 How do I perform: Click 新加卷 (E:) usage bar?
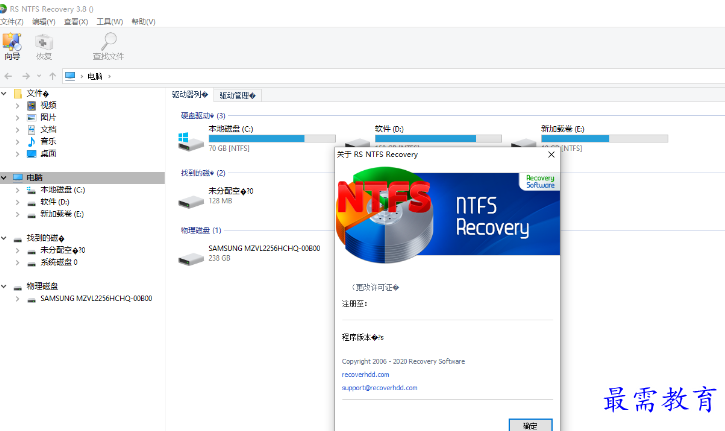604,138
